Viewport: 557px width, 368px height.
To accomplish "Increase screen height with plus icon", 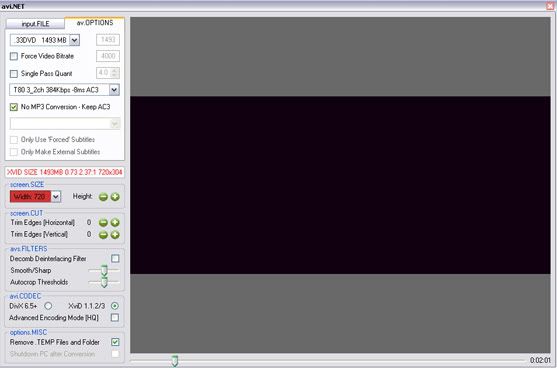I will tap(115, 197).
